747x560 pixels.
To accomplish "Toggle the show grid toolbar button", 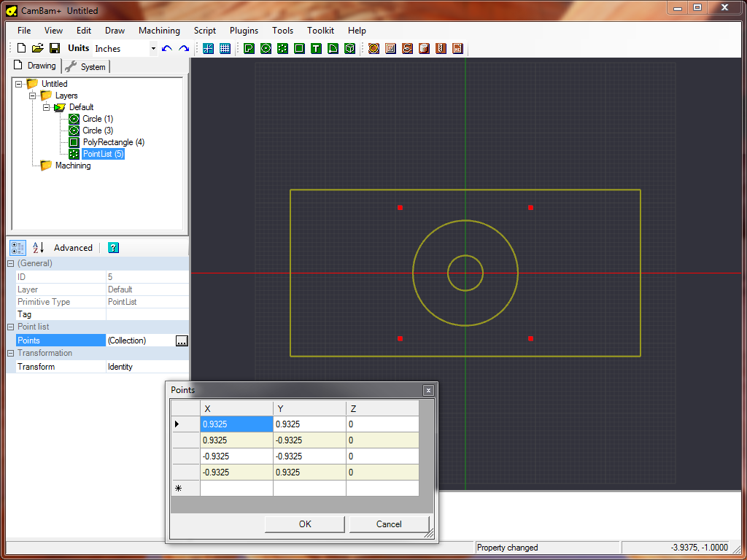I will [225, 48].
